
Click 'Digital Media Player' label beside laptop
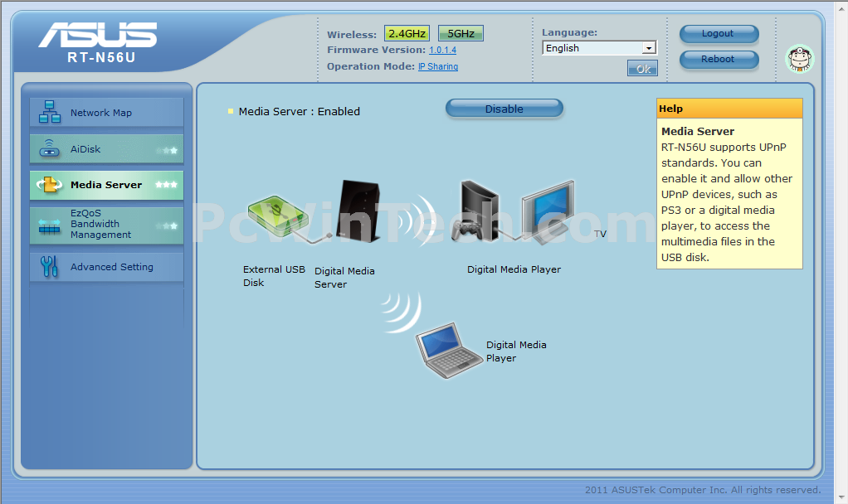point(516,351)
